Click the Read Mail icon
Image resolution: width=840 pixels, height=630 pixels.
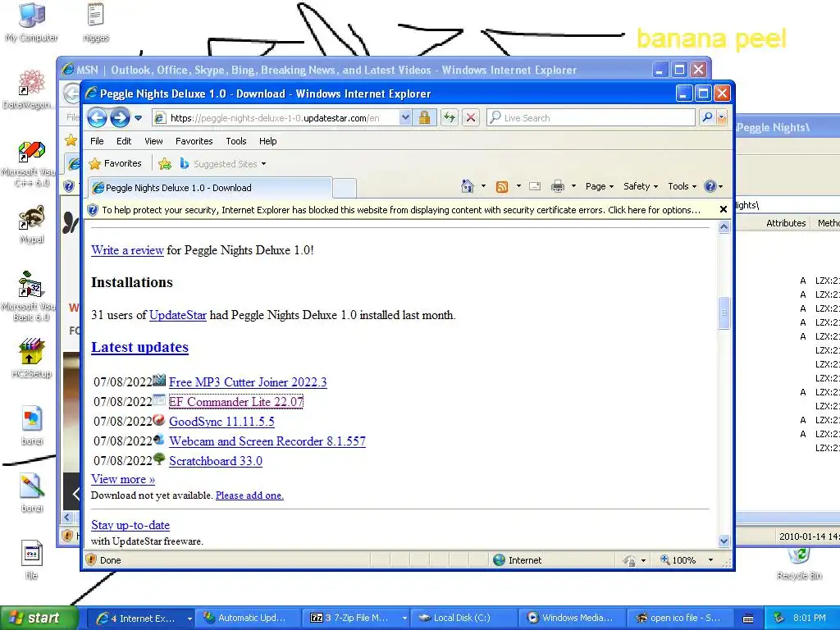click(535, 186)
